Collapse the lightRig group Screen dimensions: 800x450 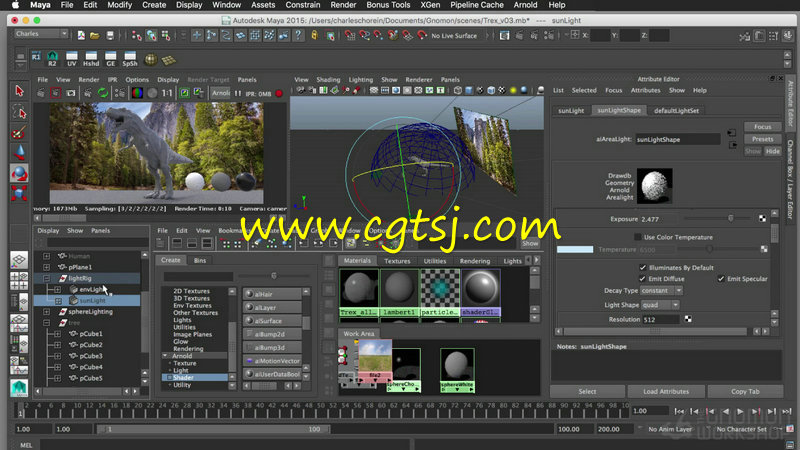pyautogui.click(x=46, y=278)
